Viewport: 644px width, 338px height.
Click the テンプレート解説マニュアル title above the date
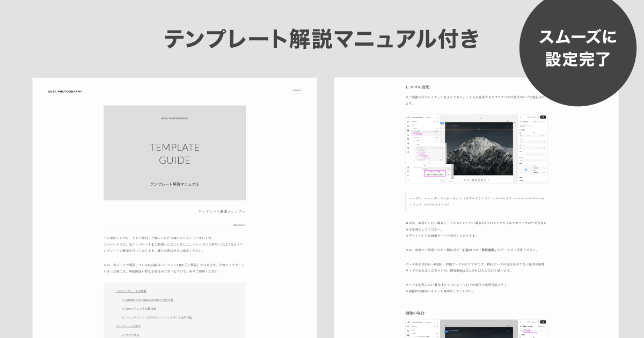(x=222, y=212)
